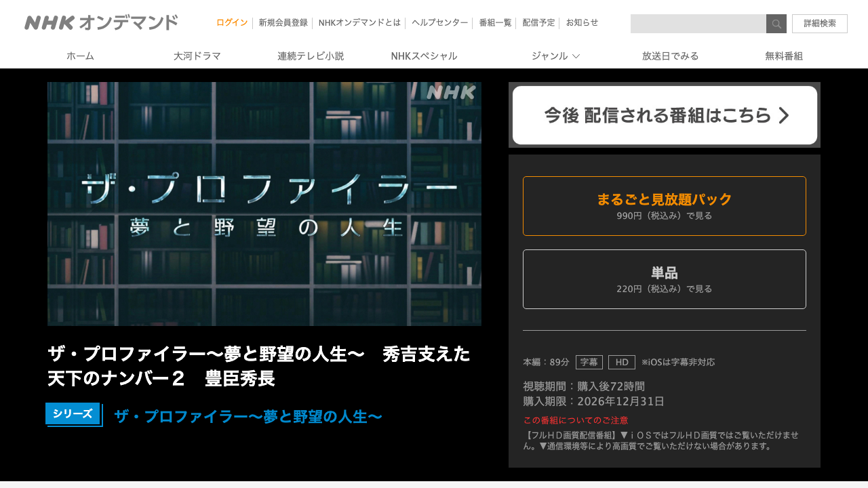Screen dimensions: 868x488
Task: Click 本編：89分 duration text
Action: point(546,362)
